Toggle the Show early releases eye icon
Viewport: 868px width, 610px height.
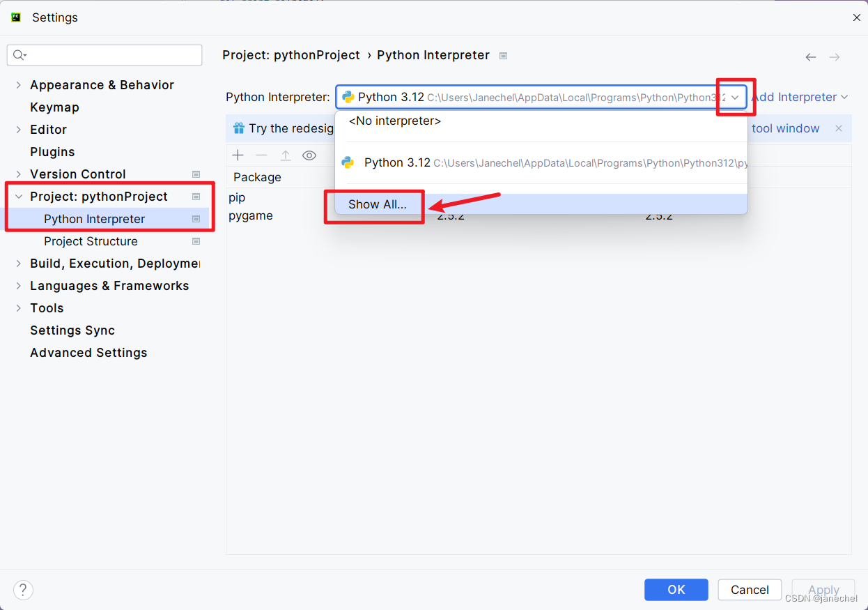click(x=309, y=155)
